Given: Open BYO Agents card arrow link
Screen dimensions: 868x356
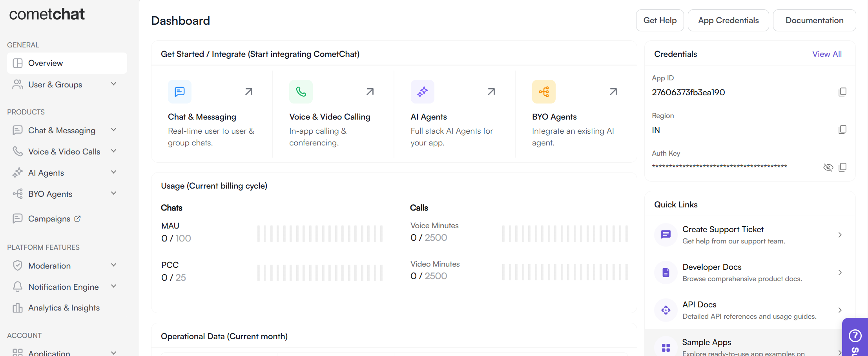Looking at the screenshot, I should point(613,92).
